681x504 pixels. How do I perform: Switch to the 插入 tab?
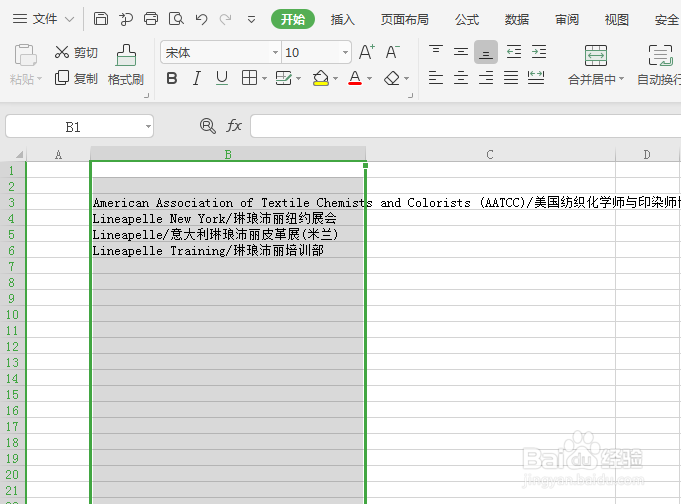coord(343,20)
